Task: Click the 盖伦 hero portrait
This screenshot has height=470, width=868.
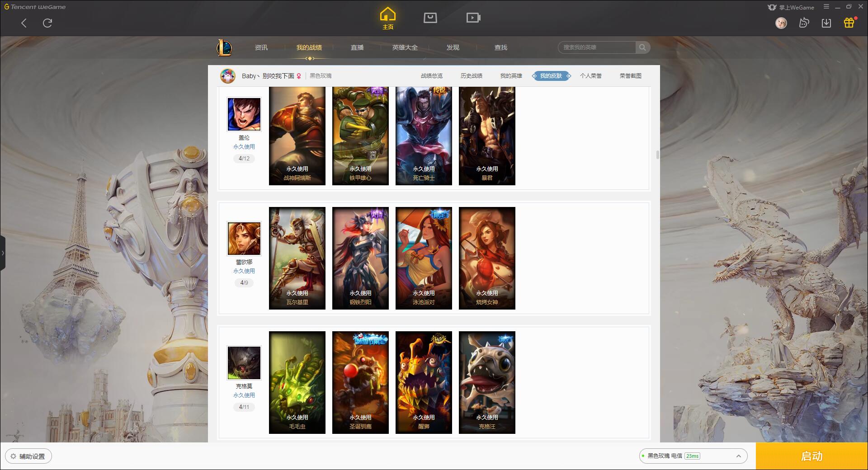Action: coord(244,114)
